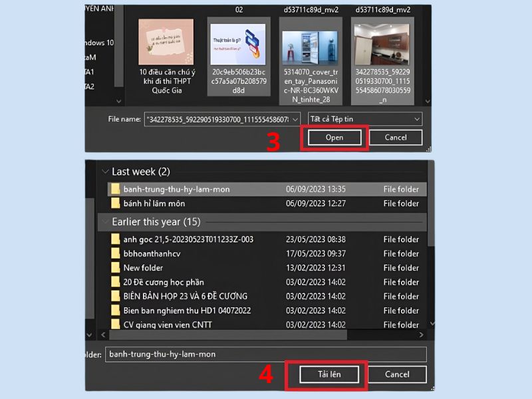Click the date 06/09/2023 12:27
Screen dimensions: 532x399
(x=315, y=203)
